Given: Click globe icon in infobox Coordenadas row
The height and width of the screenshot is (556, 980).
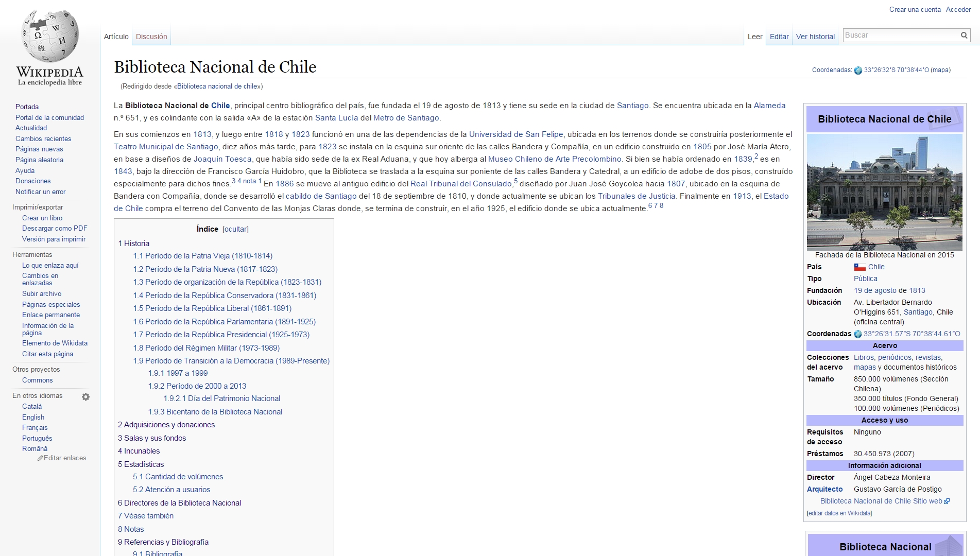Looking at the screenshot, I should coord(857,334).
